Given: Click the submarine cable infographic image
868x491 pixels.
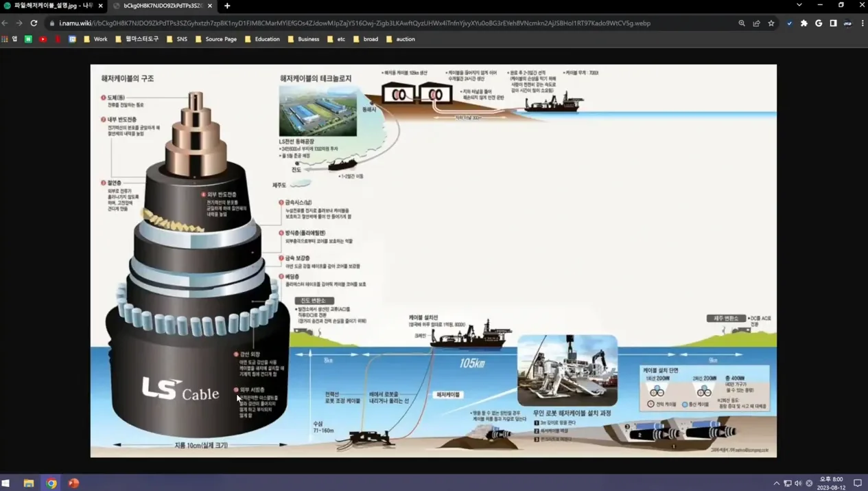Looking at the screenshot, I should (x=434, y=261).
